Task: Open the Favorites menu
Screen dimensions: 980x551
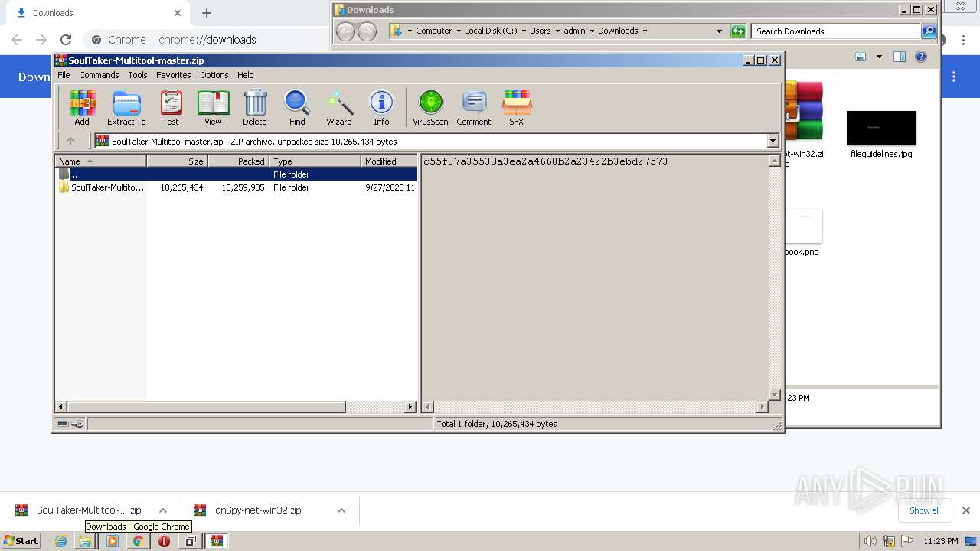Action: [x=174, y=75]
